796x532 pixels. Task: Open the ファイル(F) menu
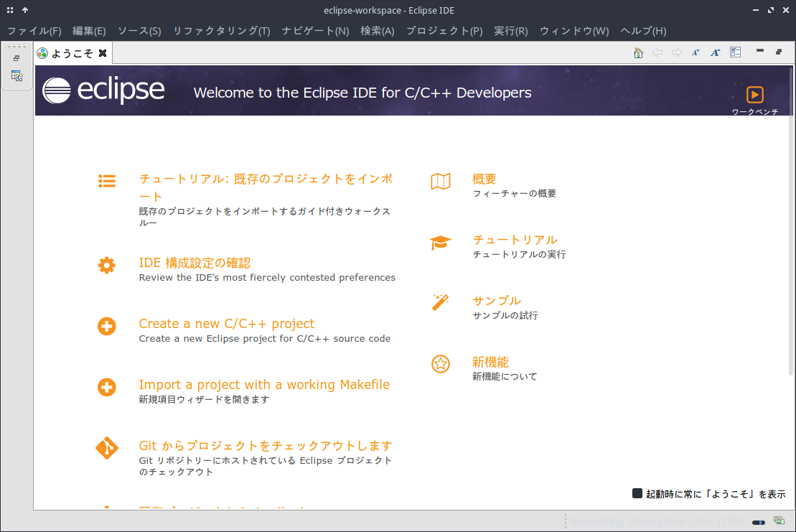tap(34, 31)
